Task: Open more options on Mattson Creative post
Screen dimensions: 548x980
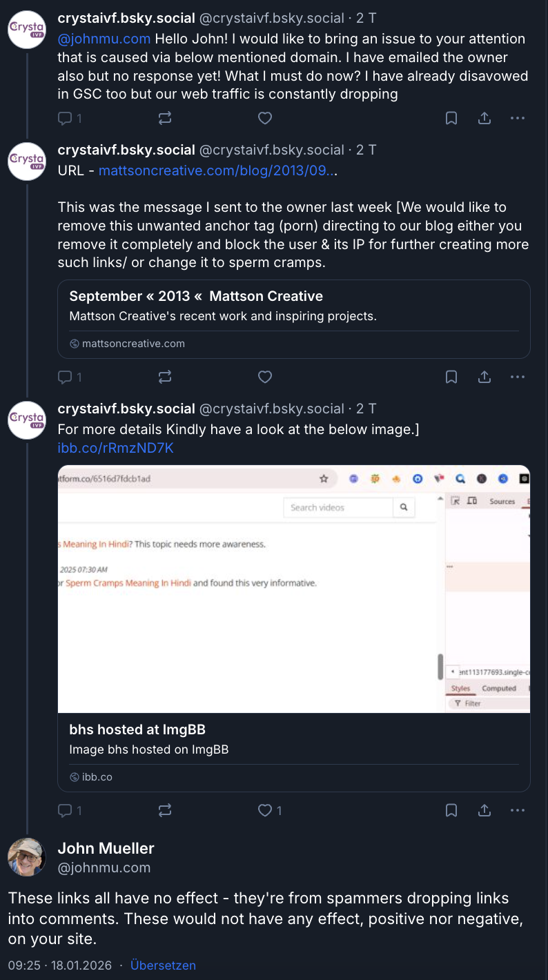Action: 518,377
